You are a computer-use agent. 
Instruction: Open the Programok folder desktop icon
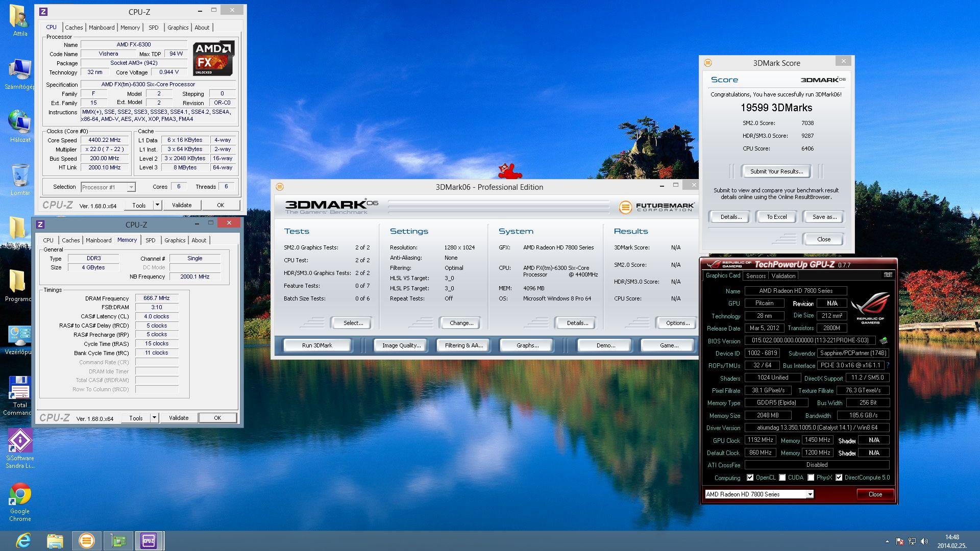18,286
